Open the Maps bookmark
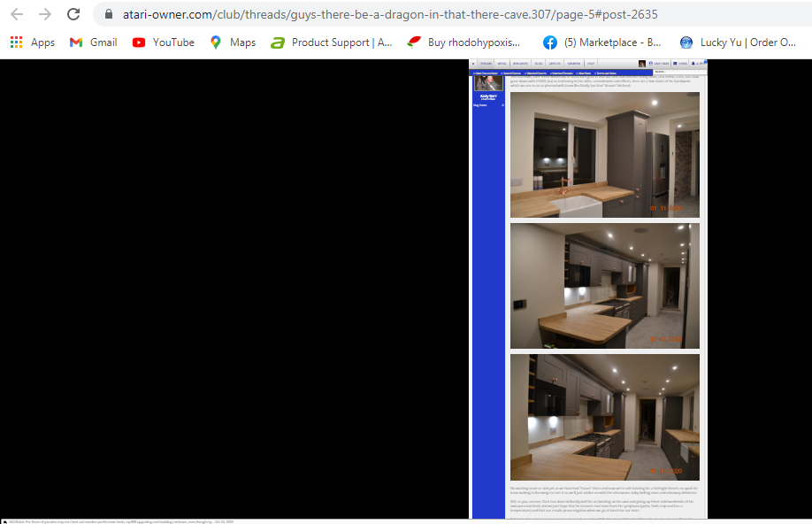Screen dimensions: 812x524 233,42
